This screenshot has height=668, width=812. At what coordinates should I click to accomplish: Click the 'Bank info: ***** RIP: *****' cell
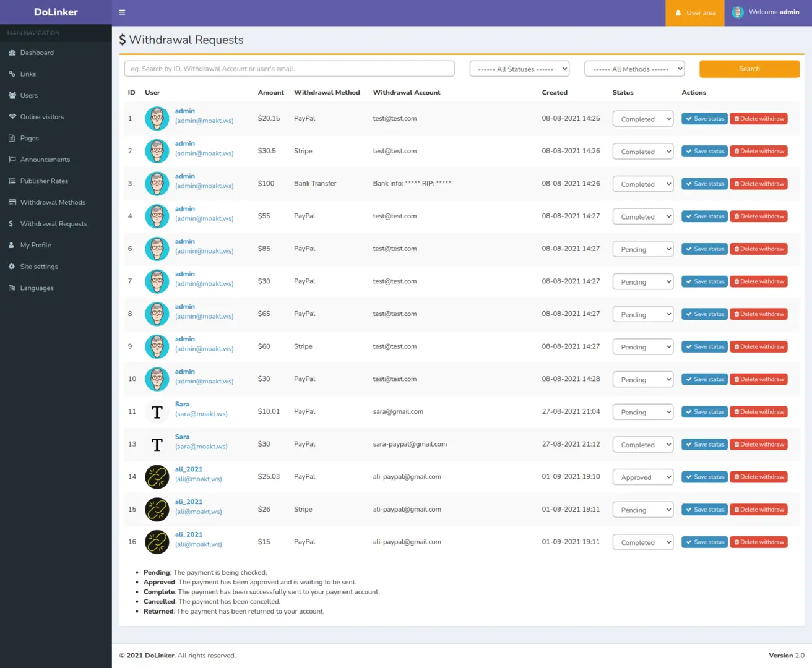[412, 184]
